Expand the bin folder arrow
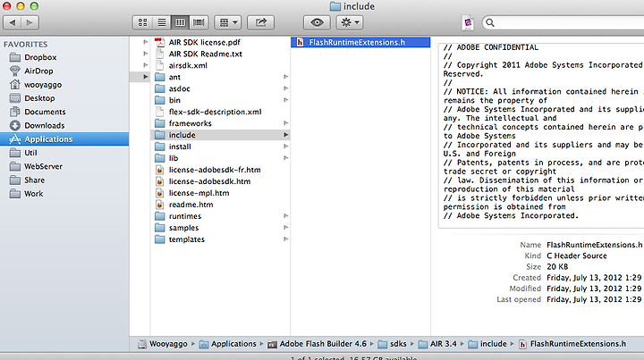 pos(285,100)
